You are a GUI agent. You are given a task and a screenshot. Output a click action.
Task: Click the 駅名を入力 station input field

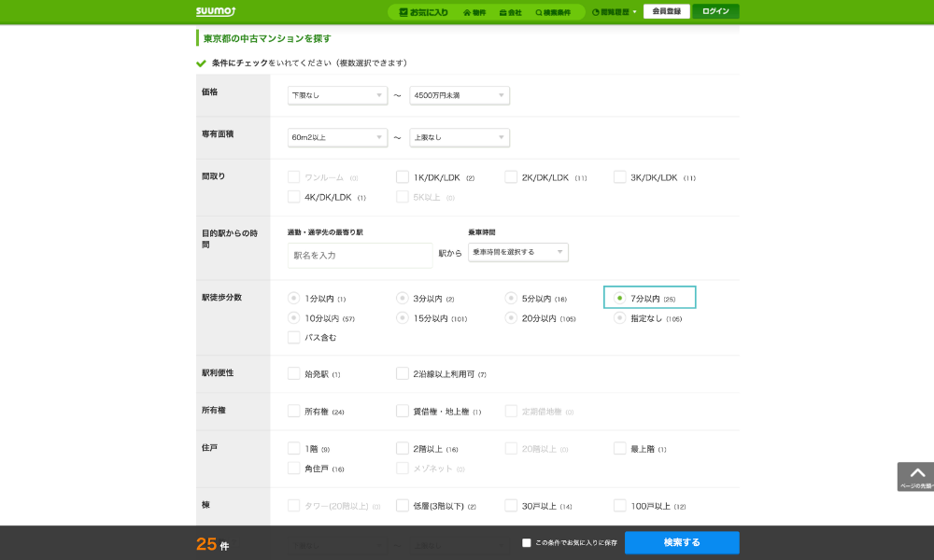pos(360,256)
